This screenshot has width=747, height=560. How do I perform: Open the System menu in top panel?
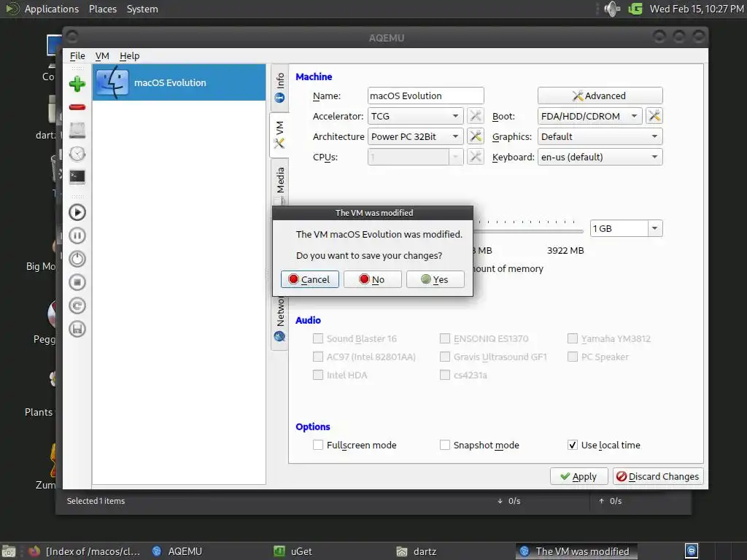point(142,9)
